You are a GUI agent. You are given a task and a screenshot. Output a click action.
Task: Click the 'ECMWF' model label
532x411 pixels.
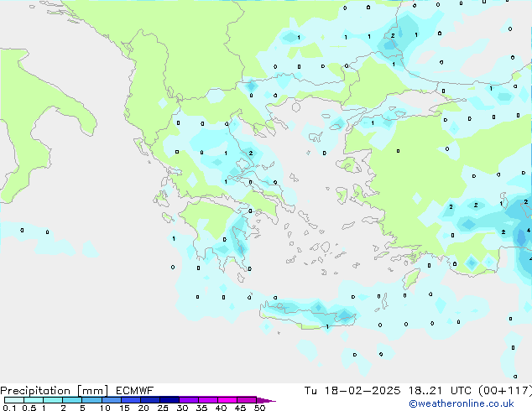(135, 391)
